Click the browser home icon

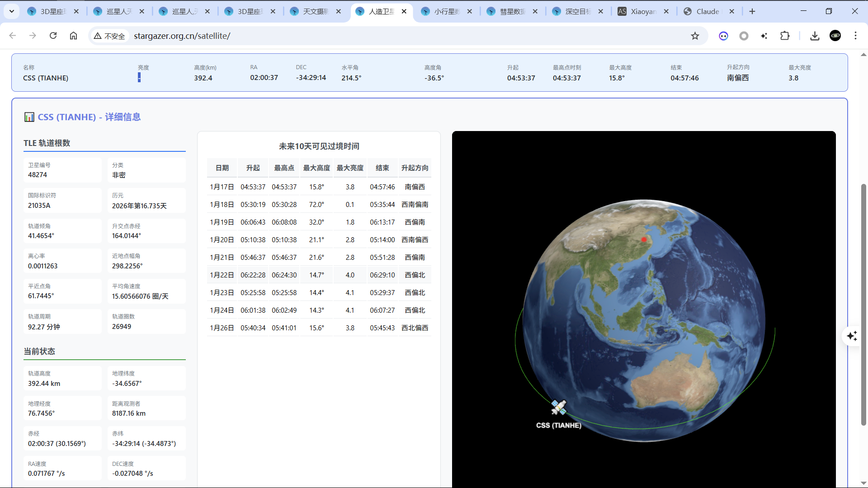pyautogui.click(x=73, y=36)
